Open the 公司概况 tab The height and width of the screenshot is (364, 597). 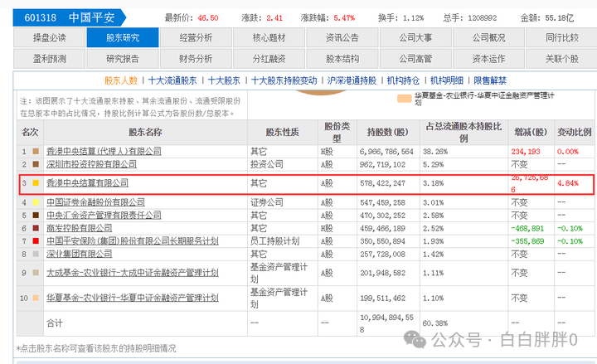[x=488, y=37]
